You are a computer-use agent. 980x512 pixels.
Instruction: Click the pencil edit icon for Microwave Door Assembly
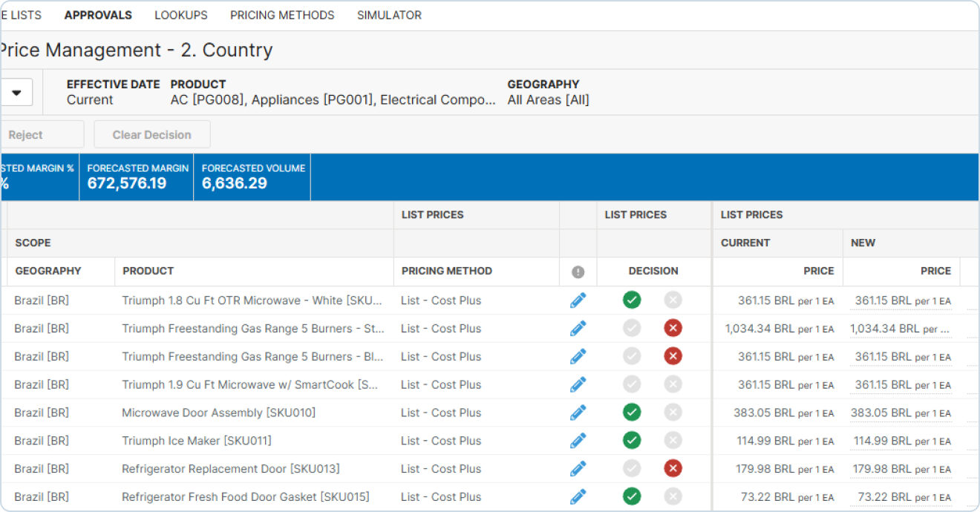pyautogui.click(x=578, y=413)
